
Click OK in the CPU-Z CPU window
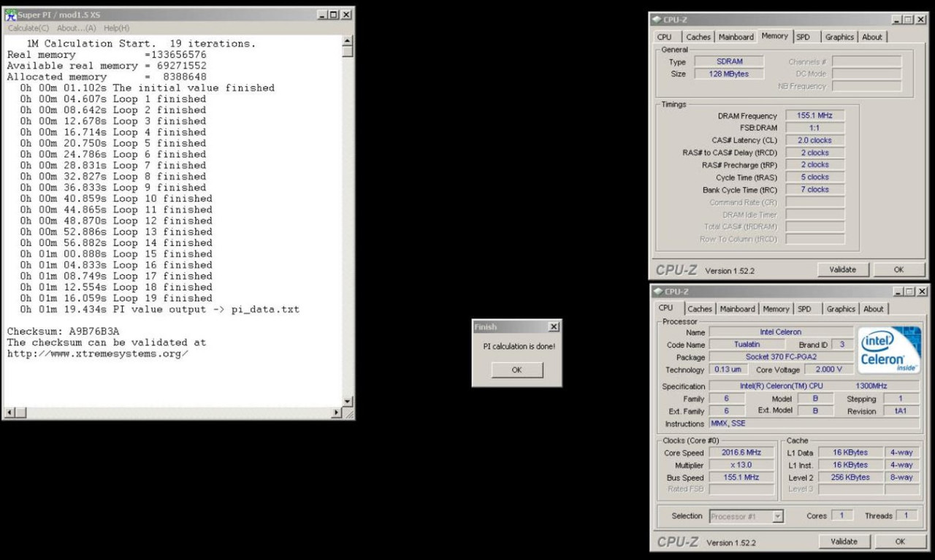coord(900,541)
